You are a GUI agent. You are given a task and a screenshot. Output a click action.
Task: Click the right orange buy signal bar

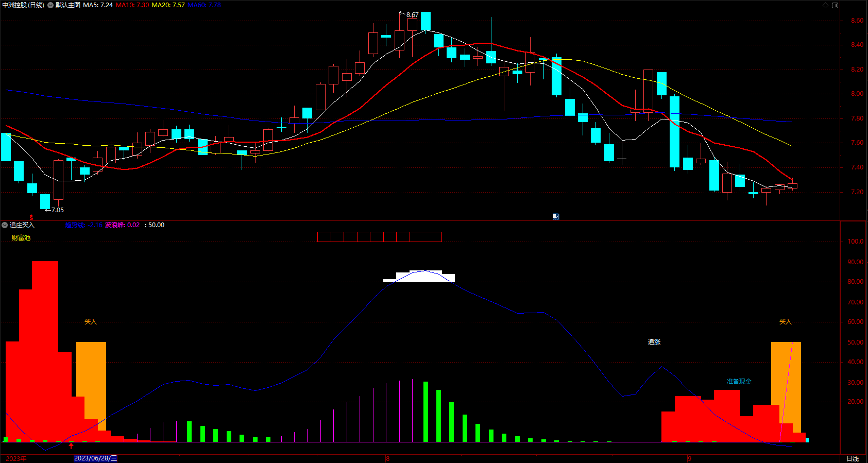click(786, 387)
